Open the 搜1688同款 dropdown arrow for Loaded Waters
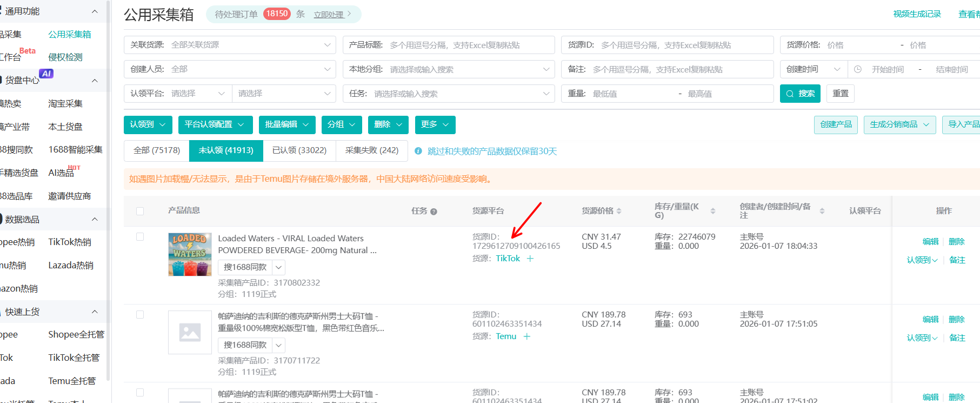The image size is (980, 403). coord(278,267)
